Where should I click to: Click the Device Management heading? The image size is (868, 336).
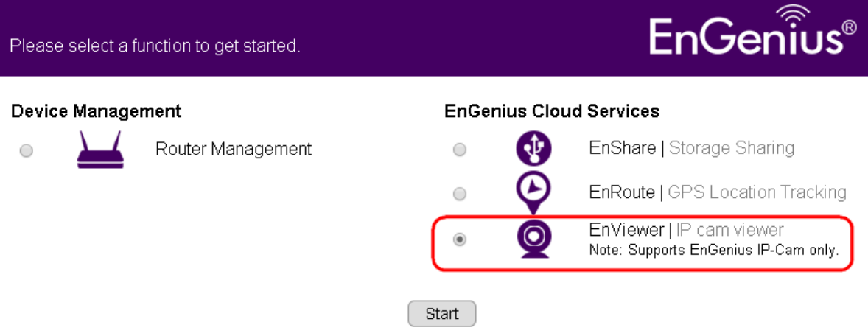pos(96,111)
